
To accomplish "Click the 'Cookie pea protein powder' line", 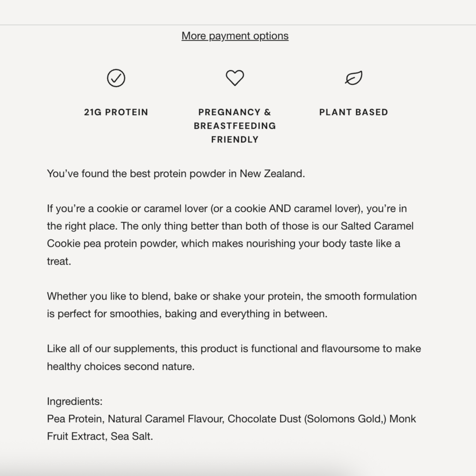I will tap(223, 243).
